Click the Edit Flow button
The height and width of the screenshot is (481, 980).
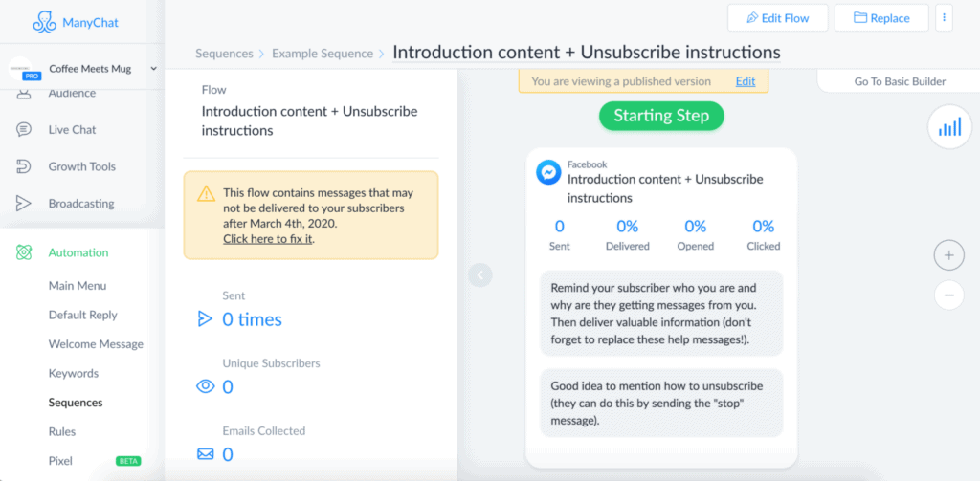[777, 18]
